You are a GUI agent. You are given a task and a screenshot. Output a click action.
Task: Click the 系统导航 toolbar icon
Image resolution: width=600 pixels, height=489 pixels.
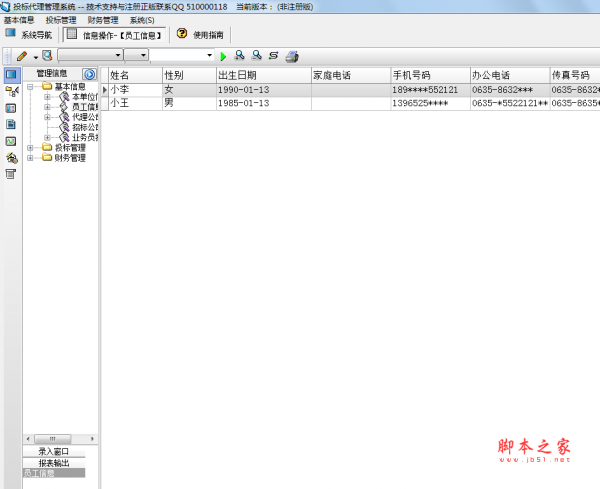[x=11, y=34]
